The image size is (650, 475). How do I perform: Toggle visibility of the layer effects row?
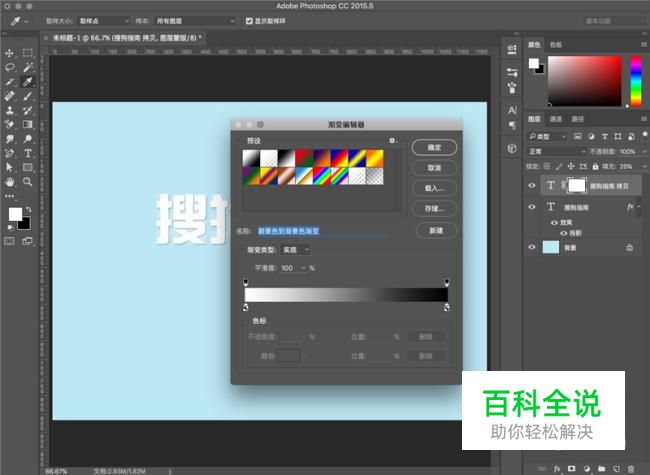554,223
